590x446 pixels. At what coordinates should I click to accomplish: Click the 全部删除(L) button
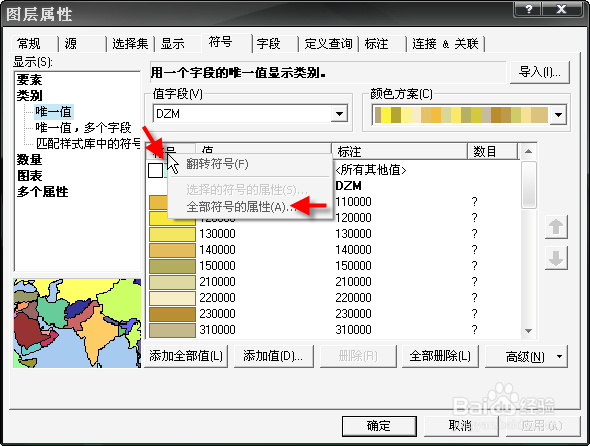point(440,356)
